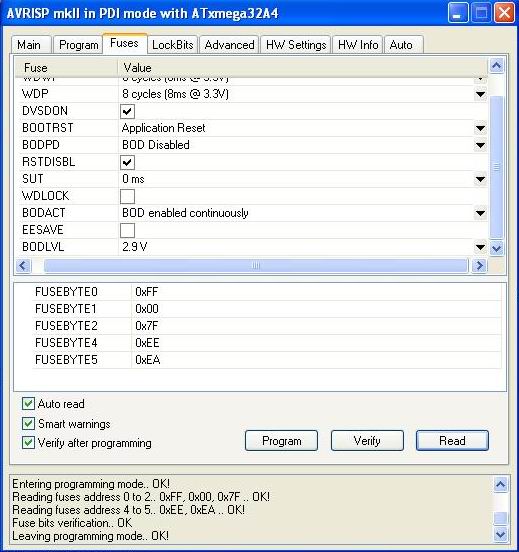Click the log pane scroll up arrow
The width and height of the screenshot is (519, 552).
[500, 485]
